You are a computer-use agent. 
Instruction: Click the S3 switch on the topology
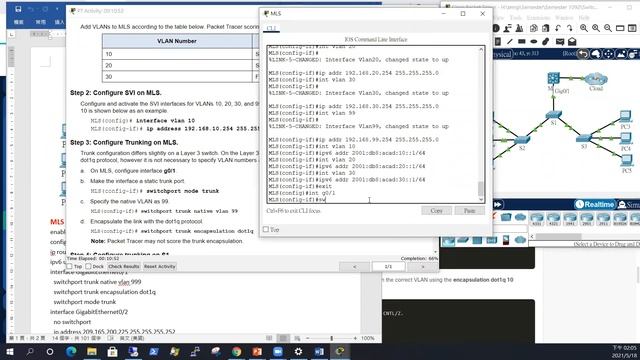[584, 138]
